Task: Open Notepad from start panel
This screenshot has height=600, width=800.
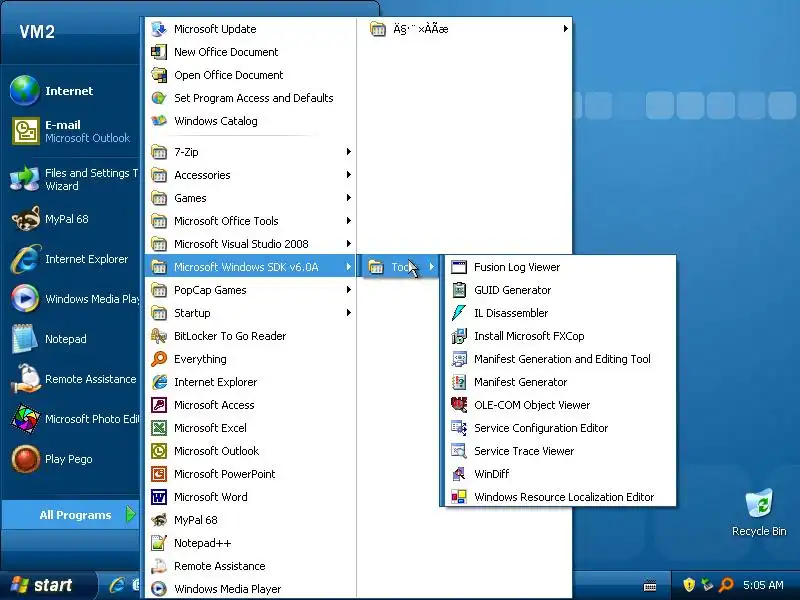Action: coord(70,339)
